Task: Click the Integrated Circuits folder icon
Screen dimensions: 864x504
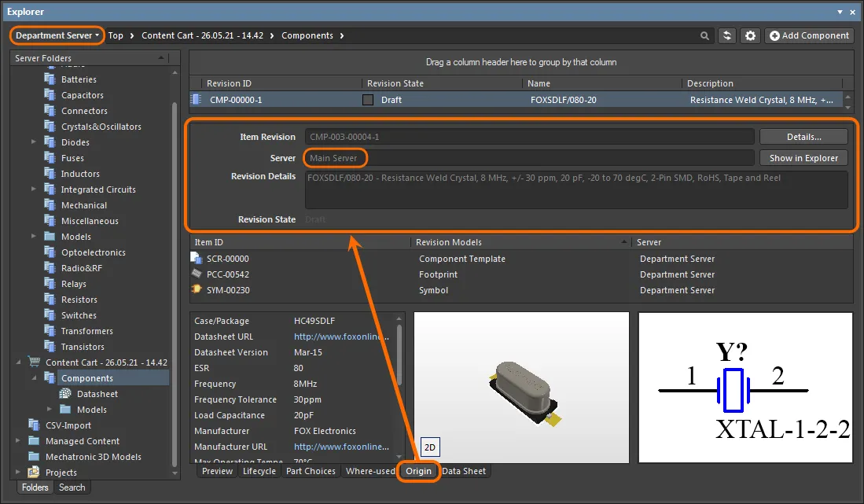Action: pyautogui.click(x=50, y=189)
